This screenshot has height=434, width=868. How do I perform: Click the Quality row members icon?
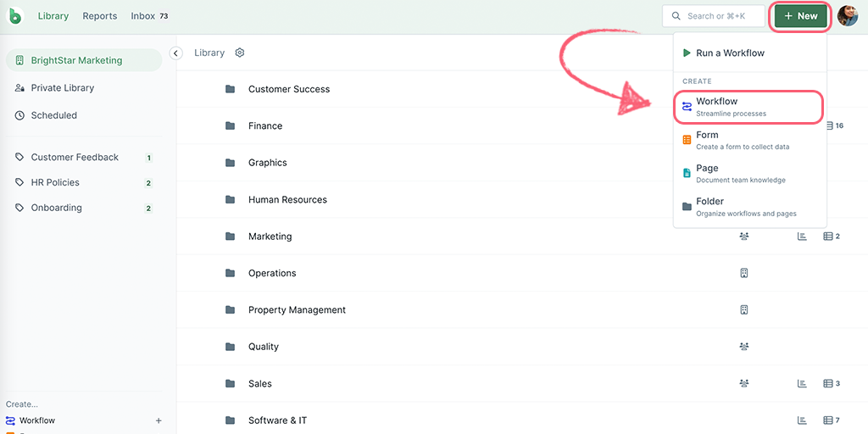coord(744,347)
